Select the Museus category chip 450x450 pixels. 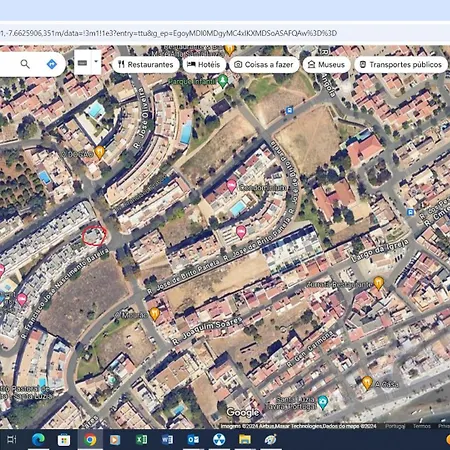pyautogui.click(x=326, y=64)
